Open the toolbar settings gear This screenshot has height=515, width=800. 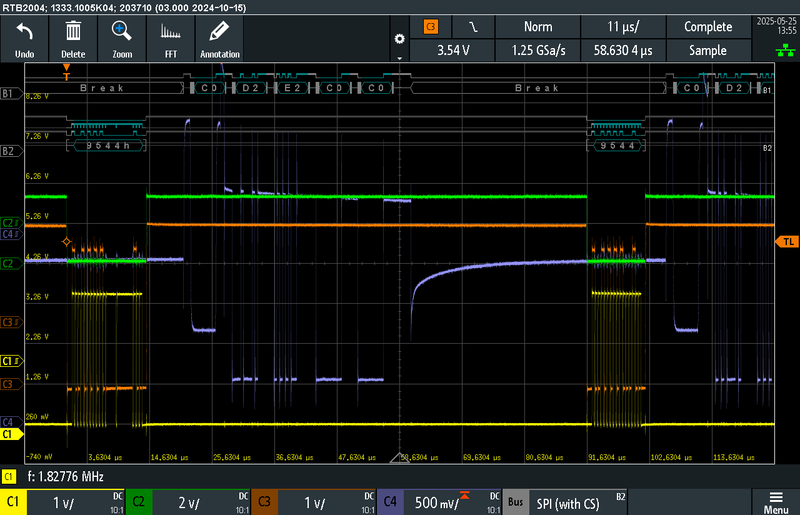coord(399,39)
